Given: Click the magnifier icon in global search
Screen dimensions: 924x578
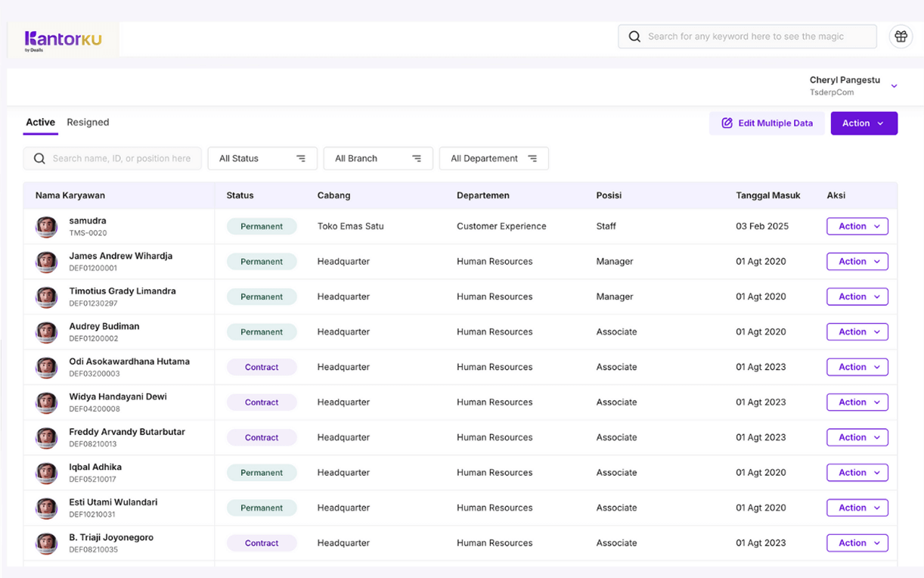Looking at the screenshot, I should (634, 36).
